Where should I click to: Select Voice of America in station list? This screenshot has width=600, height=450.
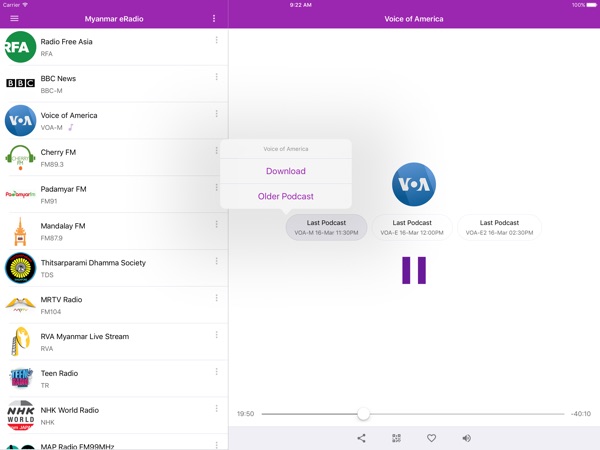pos(114,121)
